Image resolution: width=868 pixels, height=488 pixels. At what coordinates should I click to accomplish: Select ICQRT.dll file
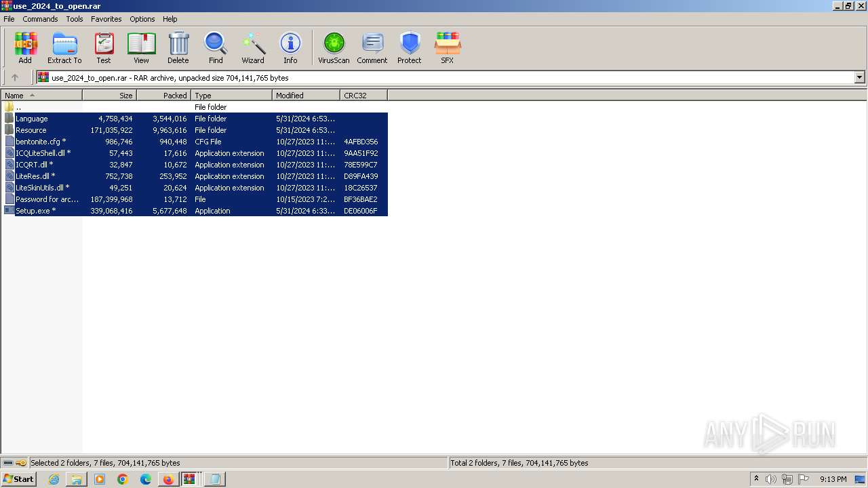pos(195,165)
